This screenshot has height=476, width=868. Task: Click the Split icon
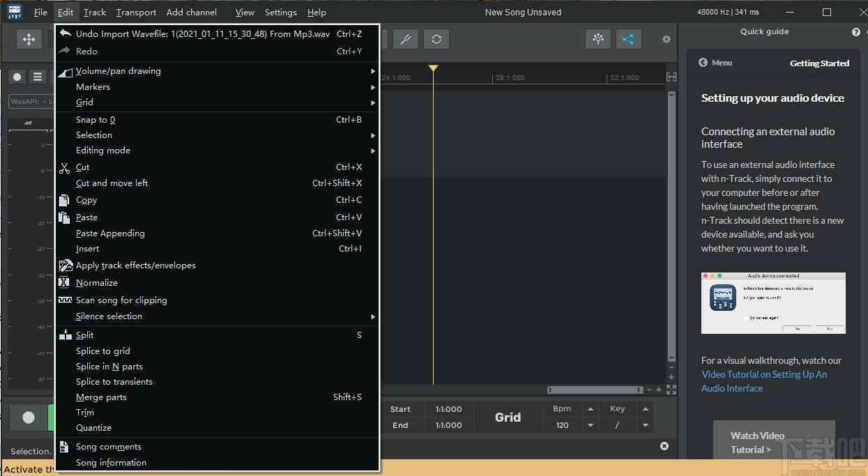pyautogui.click(x=66, y=335)
